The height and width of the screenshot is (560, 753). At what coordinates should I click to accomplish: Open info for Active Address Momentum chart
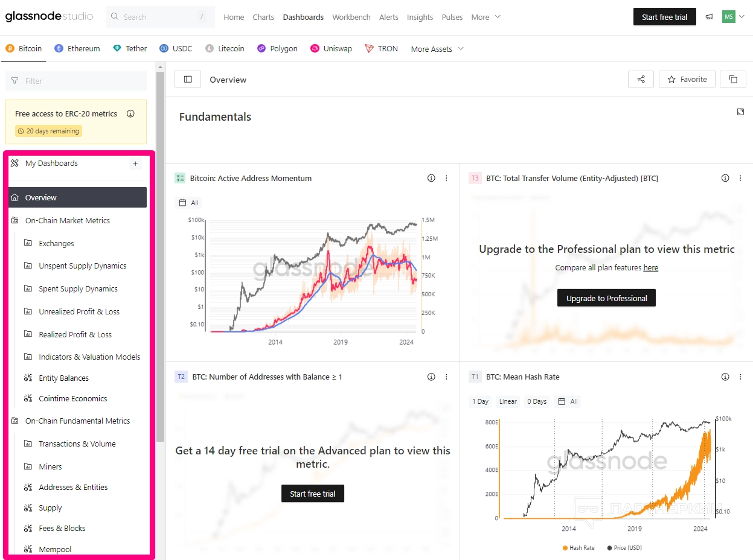(431, 178)
